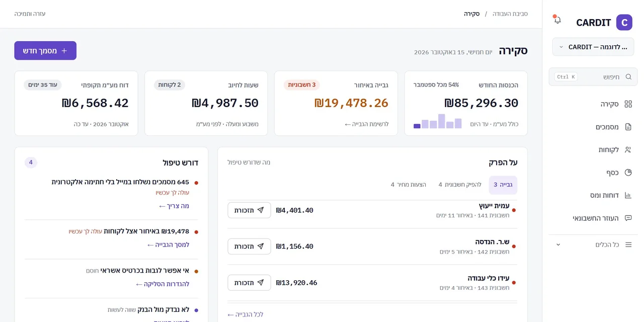Open לקוחות customers in the sidebar

tap(593, 150)
